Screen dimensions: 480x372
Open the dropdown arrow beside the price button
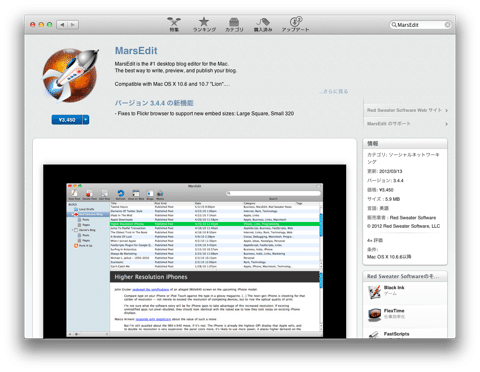86,120
